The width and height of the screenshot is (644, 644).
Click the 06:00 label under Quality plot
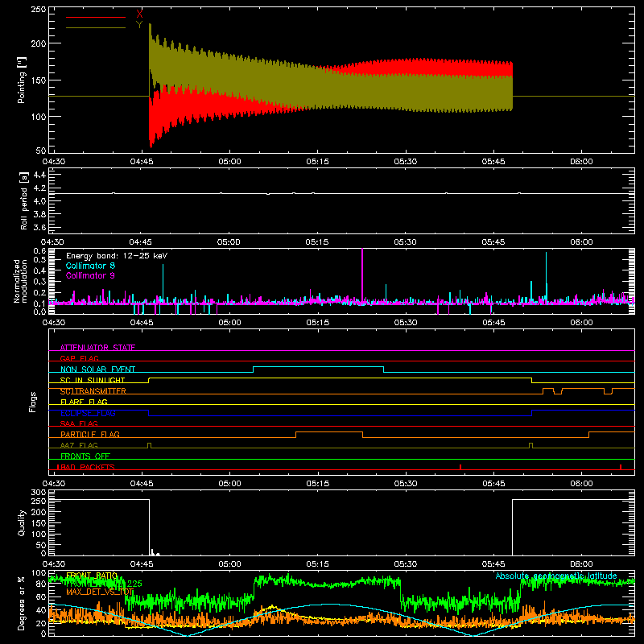tap(581, 564)
